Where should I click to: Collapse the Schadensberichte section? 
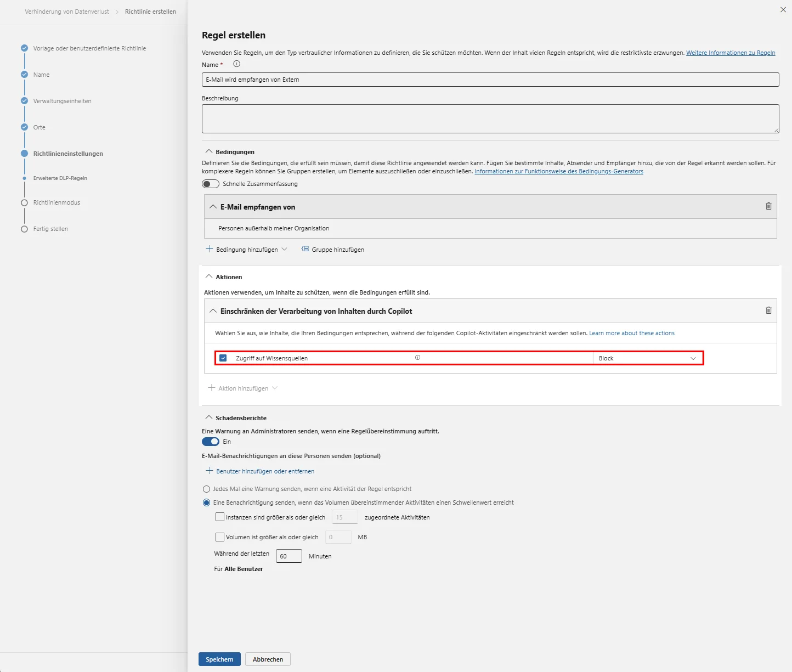208,417
